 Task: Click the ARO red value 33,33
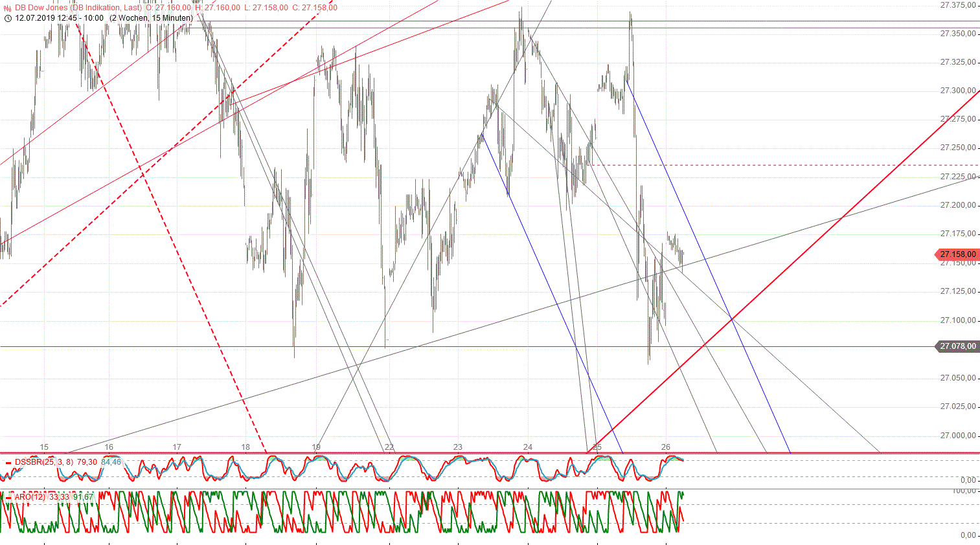tap(59, 497)
